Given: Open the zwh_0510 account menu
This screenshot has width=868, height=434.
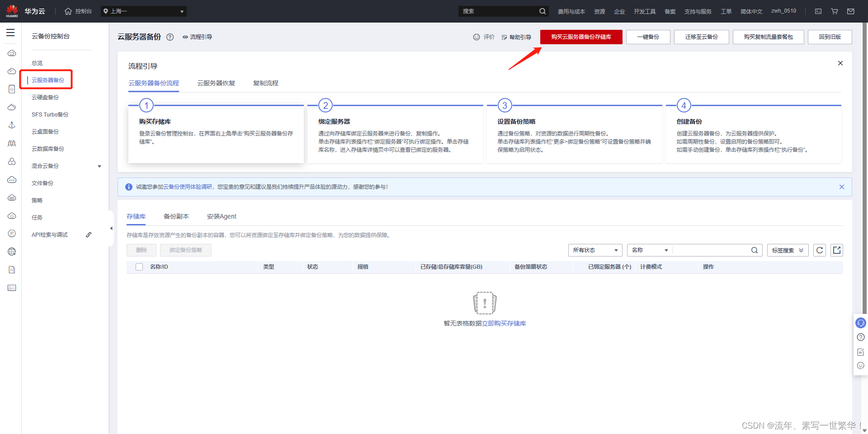Looking at the screenshot, I should (x=784, y=11).
